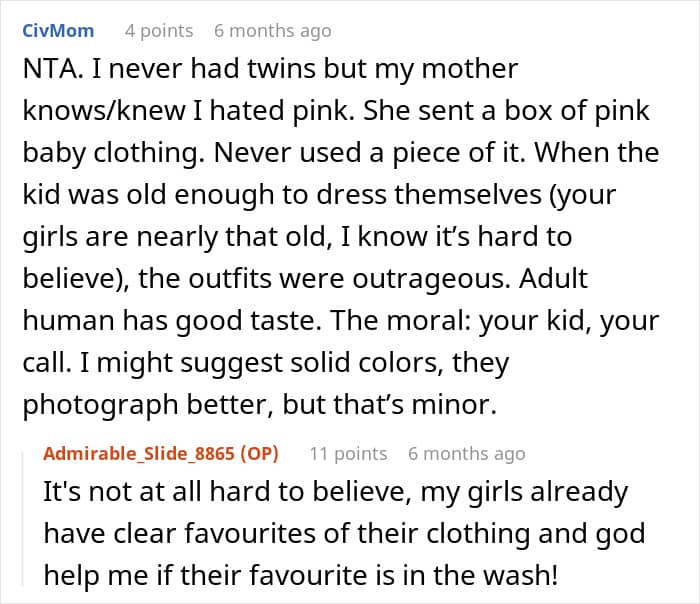Open Admirable_Slide_8865's user profile

click(140, 453)
